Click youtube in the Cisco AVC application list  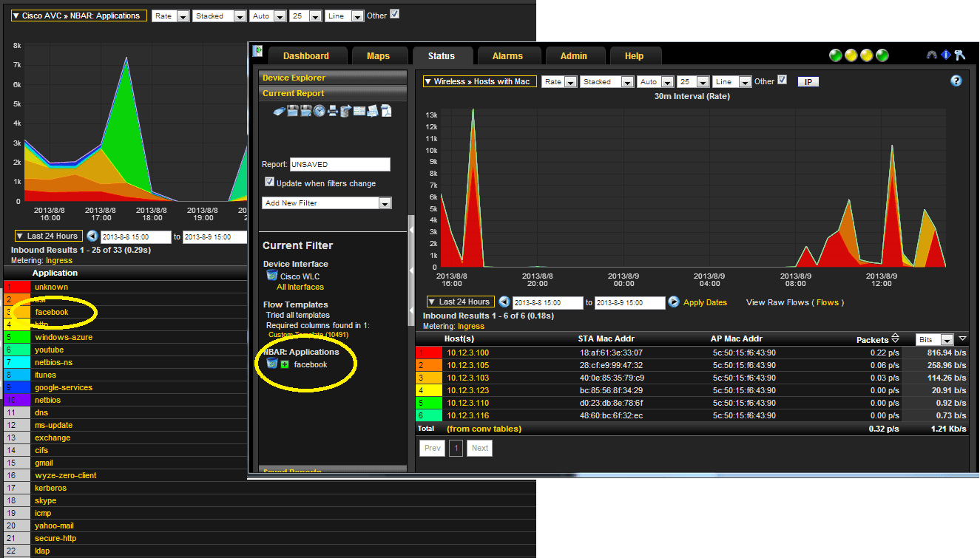point(49,350)
